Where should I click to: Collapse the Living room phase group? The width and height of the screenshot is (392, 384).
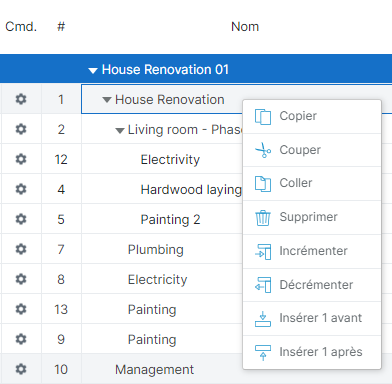coord(120,130)
